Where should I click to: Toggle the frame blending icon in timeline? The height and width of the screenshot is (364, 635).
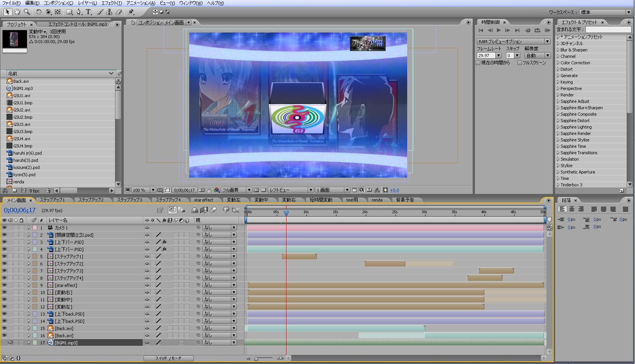(204, 210)
